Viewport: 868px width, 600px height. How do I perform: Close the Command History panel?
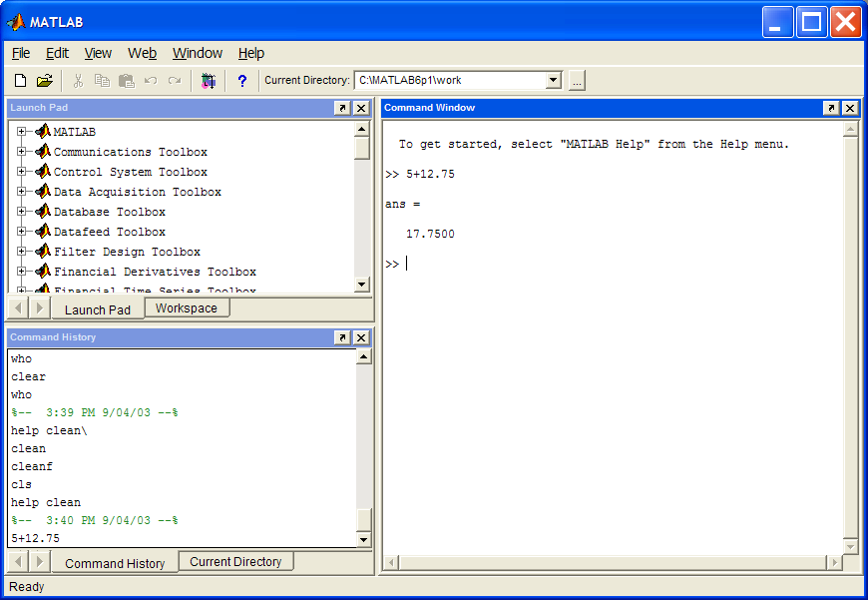(361, 337)
